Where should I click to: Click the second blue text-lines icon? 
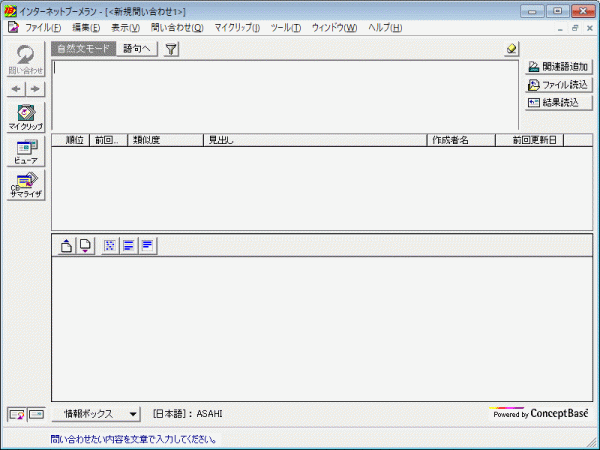[x=147, y=246]
